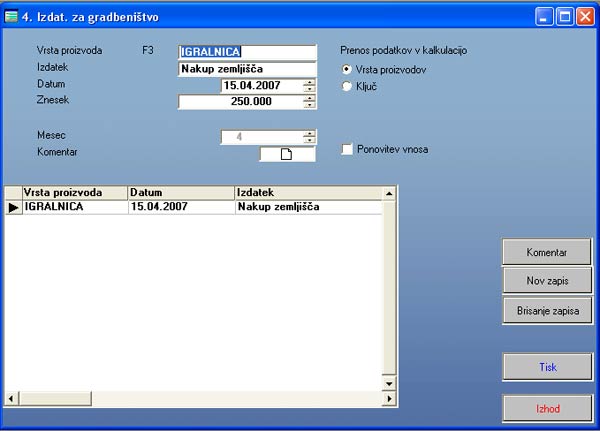Image resolution: width=600 pixels, height=431 pixels.
Task: Click the Izdatek column header
Action: [x=308, y=192]
